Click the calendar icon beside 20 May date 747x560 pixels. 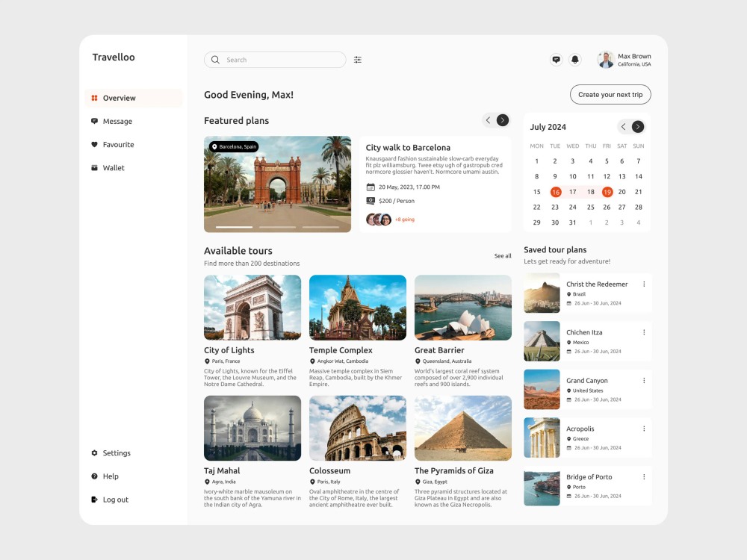(371, 187)
